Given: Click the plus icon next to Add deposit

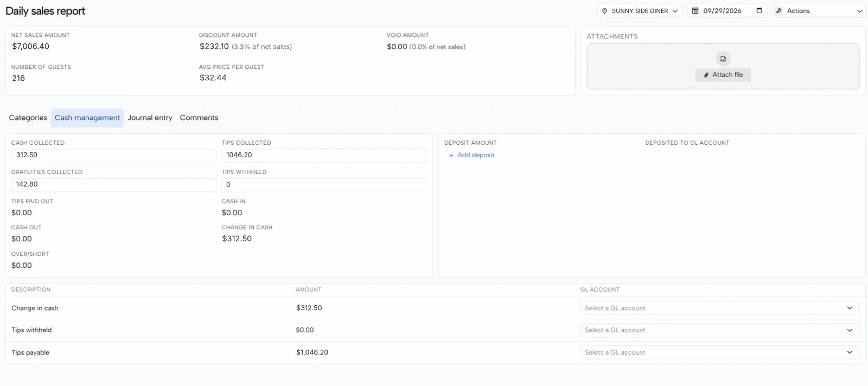Looking at the screenshot, I should [x=451, y=156].
